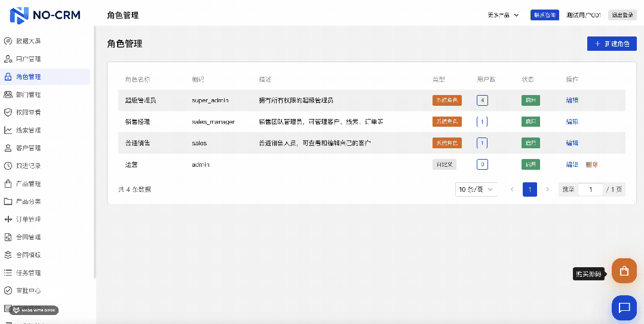Click the 角色名称 column header
The width and height of the screenshot is (644, 324).
click(137, 79)
